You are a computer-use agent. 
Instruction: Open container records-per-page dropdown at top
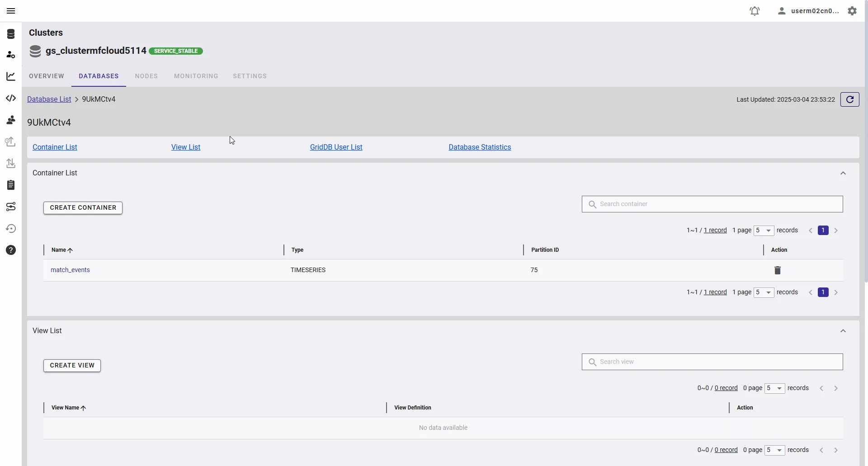point(764,231)
